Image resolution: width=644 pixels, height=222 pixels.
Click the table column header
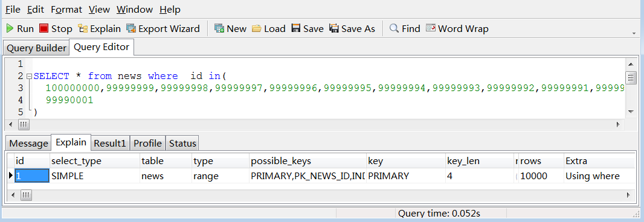point(166,161)
